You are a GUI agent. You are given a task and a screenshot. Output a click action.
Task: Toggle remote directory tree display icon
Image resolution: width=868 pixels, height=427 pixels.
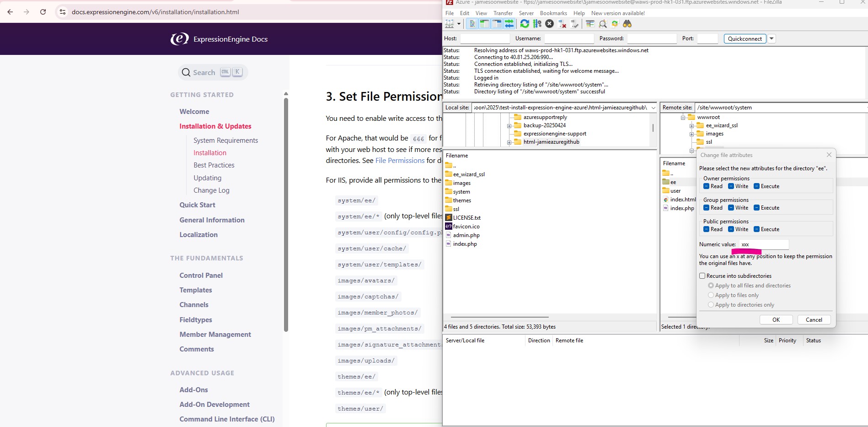pos(497,24)
